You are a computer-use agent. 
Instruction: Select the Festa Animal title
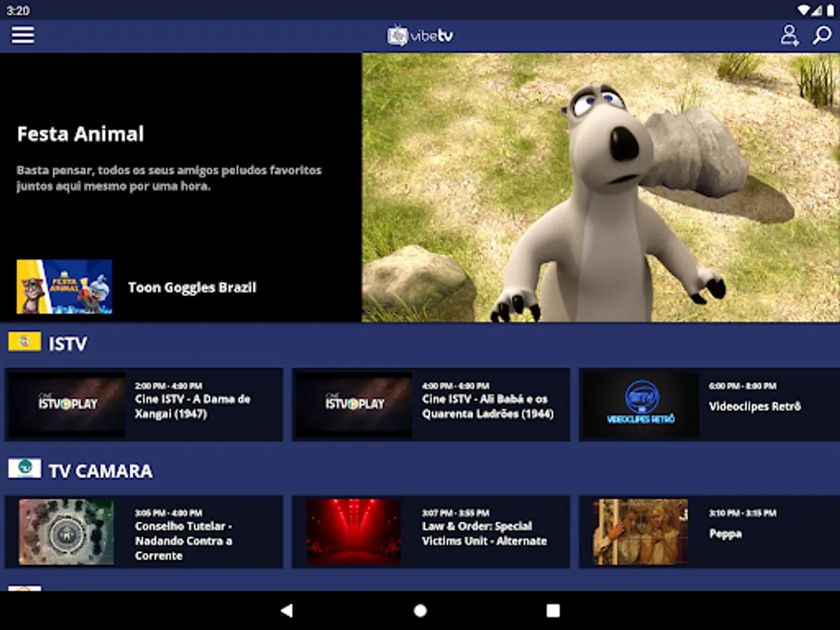[80, 134]
